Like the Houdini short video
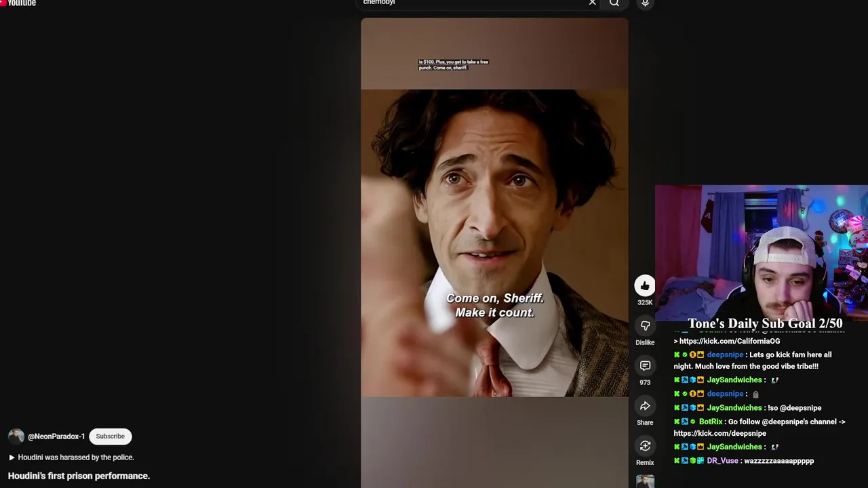The width and height of the screenshot is (868, 488). 645,285
